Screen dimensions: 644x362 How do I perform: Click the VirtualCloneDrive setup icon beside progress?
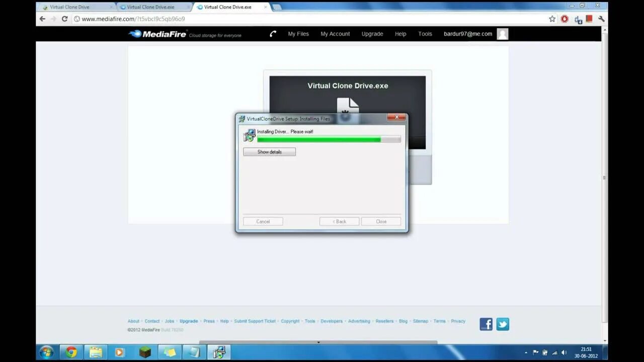tap(250, 135)
